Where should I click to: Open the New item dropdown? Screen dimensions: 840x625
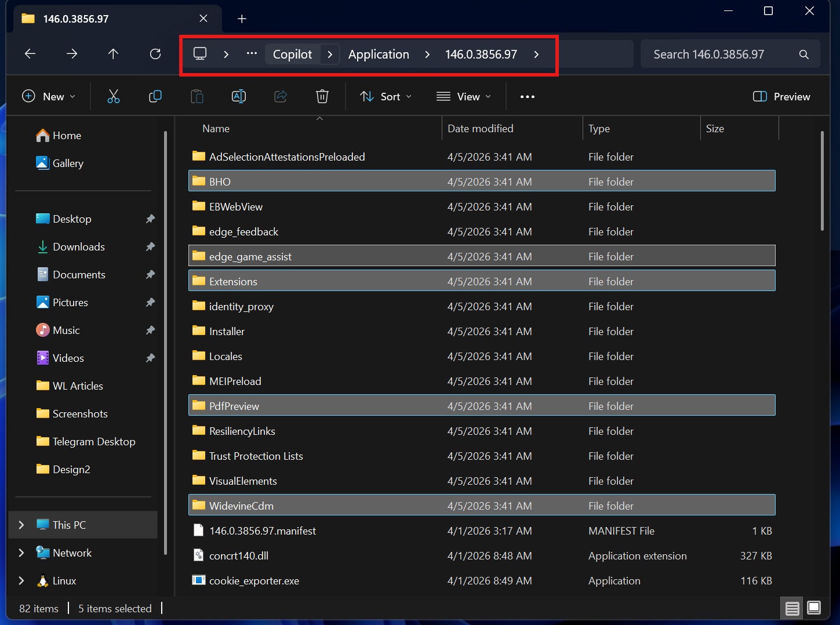click(49, 96)
